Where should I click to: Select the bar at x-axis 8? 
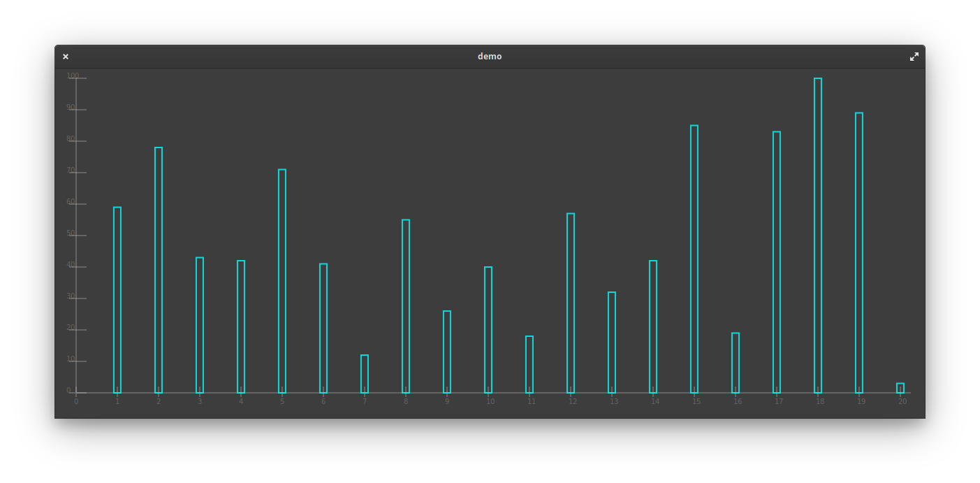(x=406, y=306)
